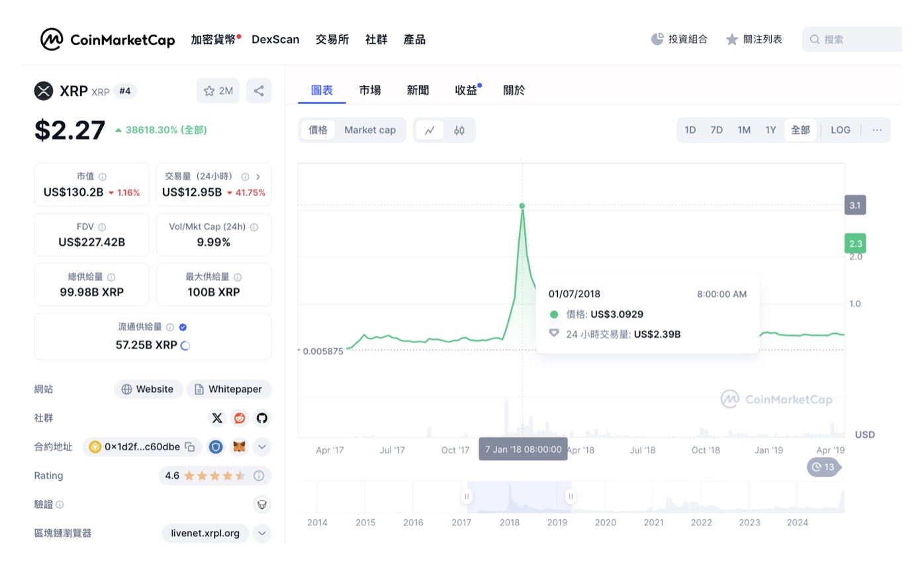Screen dimensions: 924x563
Task: Click the watchlist star icon in header
Action: pos(731,39)
